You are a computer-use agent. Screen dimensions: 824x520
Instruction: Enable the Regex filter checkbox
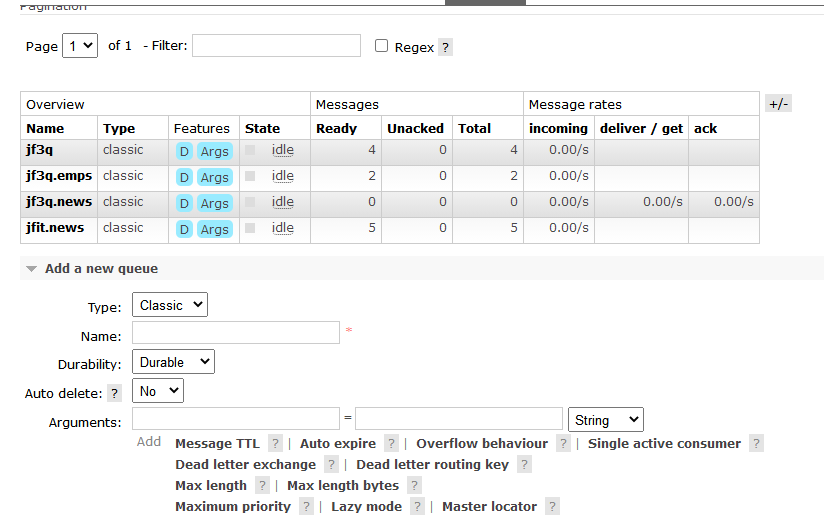click(382, 46)
